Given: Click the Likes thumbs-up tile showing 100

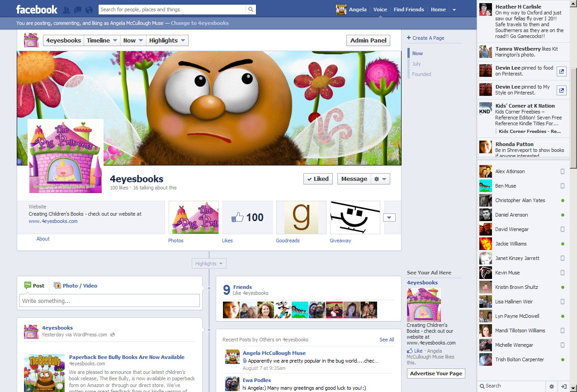Looking at the screenshot, I should click(247, 217).
